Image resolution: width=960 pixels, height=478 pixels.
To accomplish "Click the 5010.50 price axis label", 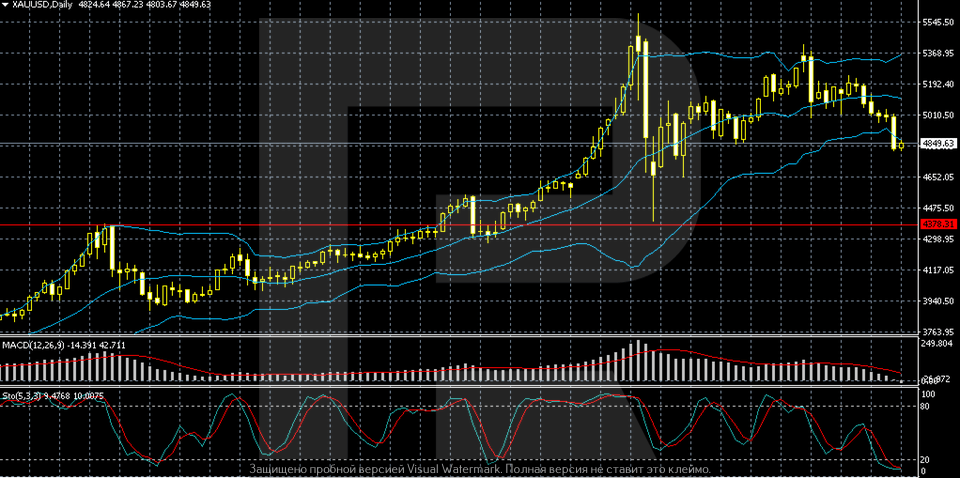I will click(x=938, y=115).
